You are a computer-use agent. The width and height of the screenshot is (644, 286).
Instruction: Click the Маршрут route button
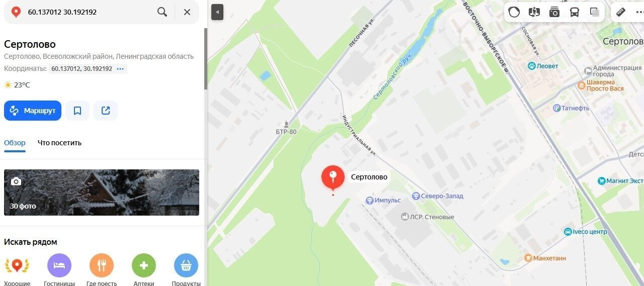(x=33, y=111)
